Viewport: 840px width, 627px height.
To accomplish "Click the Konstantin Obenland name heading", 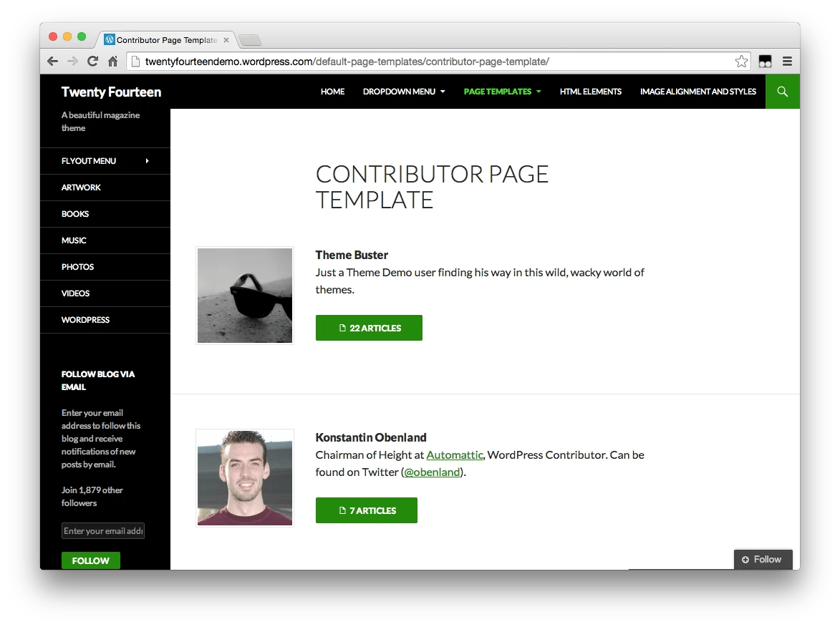I will [371, 437].
